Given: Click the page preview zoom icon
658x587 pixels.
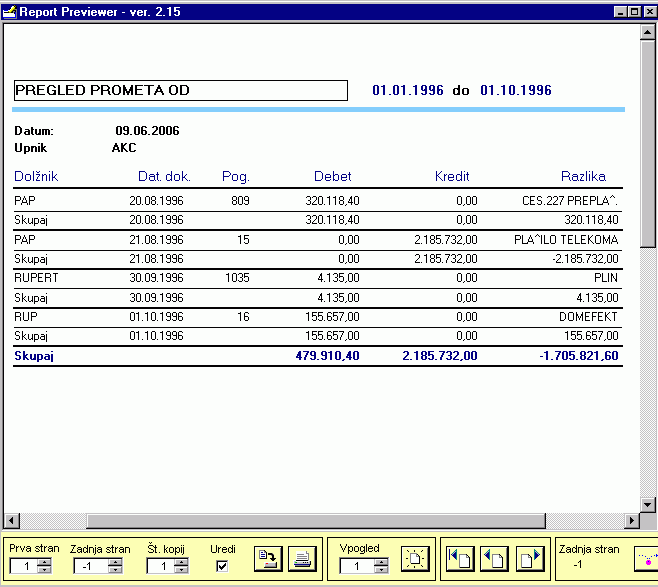Looking at the screenshot, I should [415, 559].
